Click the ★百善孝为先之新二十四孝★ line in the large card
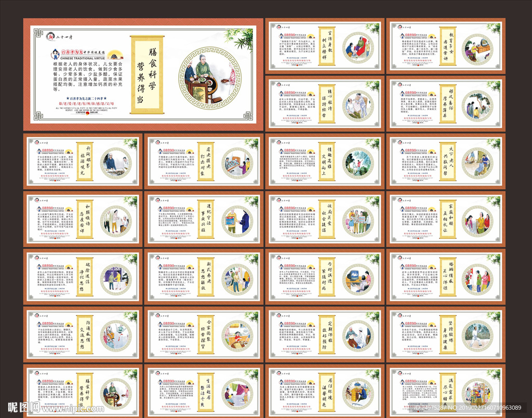Screen dimensions: 532x418 pos(87,98)
